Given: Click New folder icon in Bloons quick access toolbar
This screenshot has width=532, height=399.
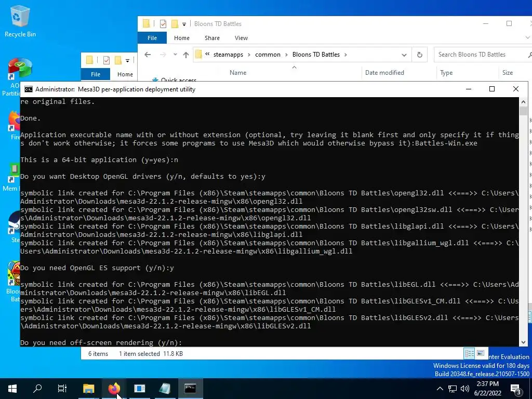Looking at the screenshot, I should coord(175,24).
